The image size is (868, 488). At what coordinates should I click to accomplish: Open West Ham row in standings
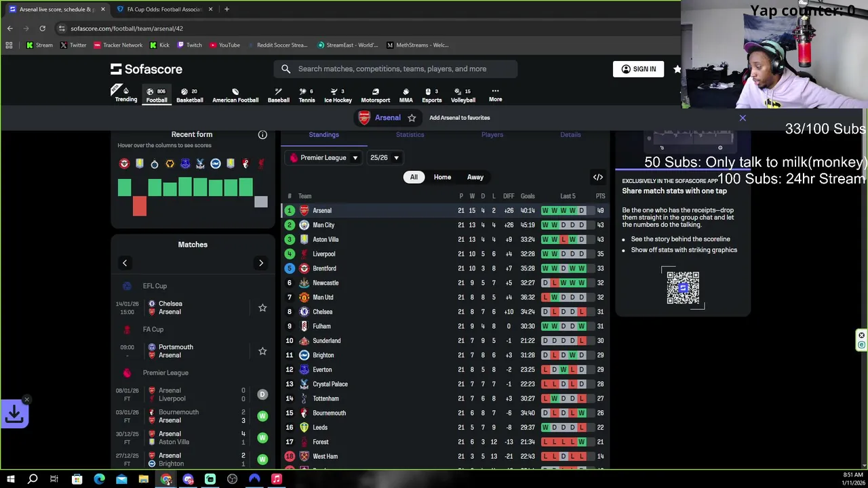[x=445, y=456]
